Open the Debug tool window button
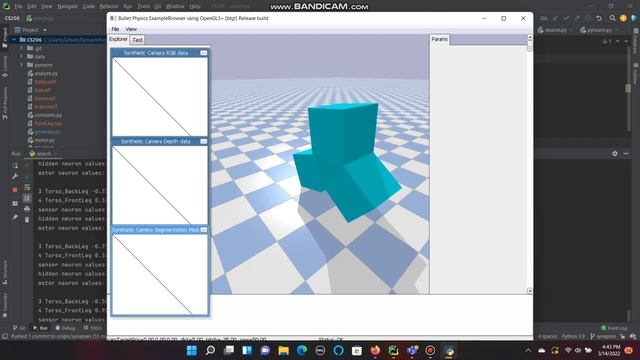This screenshot has height=360, width=640. (x=65, y=328)
